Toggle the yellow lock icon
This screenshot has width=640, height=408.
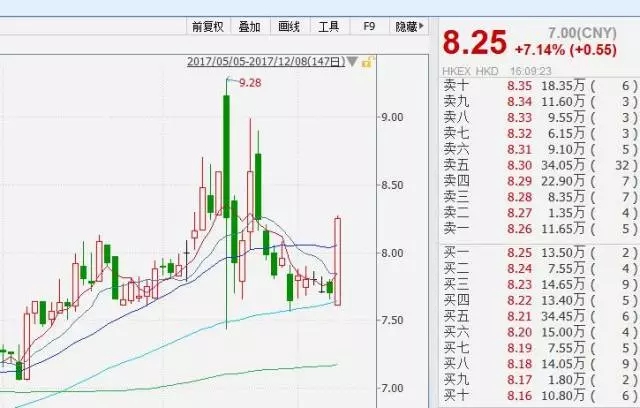pyautogui.click(x=368, y=62)
